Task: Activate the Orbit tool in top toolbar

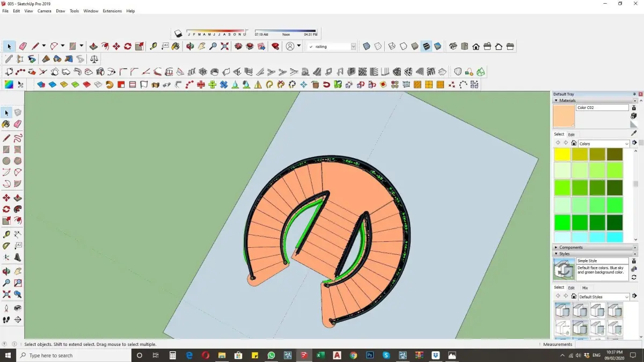Action: pyautogui.click(x=190, y=47)
